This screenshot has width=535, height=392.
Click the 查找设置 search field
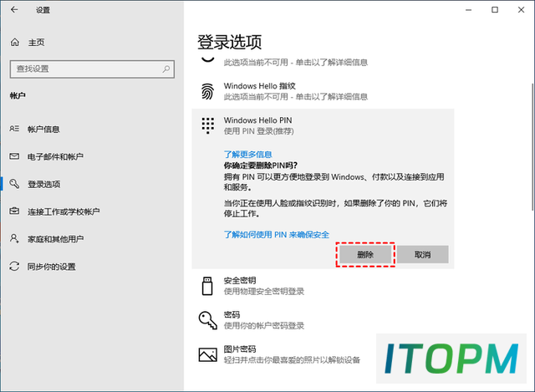coord(92,69)
